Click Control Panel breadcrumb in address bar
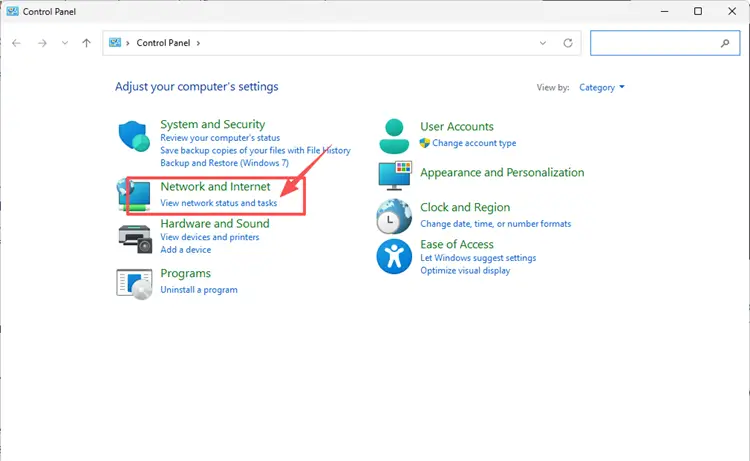This screenshot has width=750, height=461. click(163, 43)
